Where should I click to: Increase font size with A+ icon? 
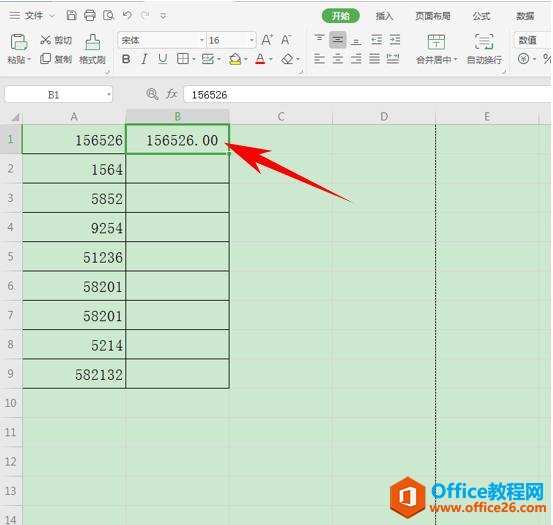[x=267, y=40]
